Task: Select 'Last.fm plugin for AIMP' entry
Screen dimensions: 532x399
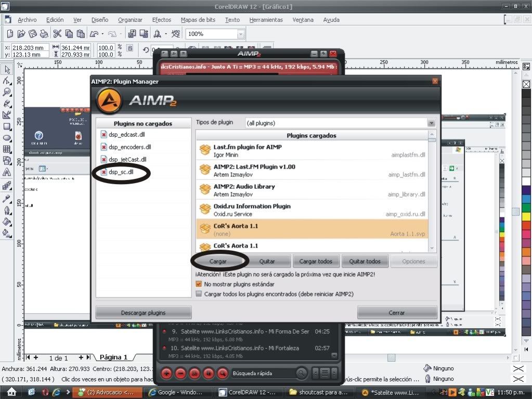Action: pos(312,151)
